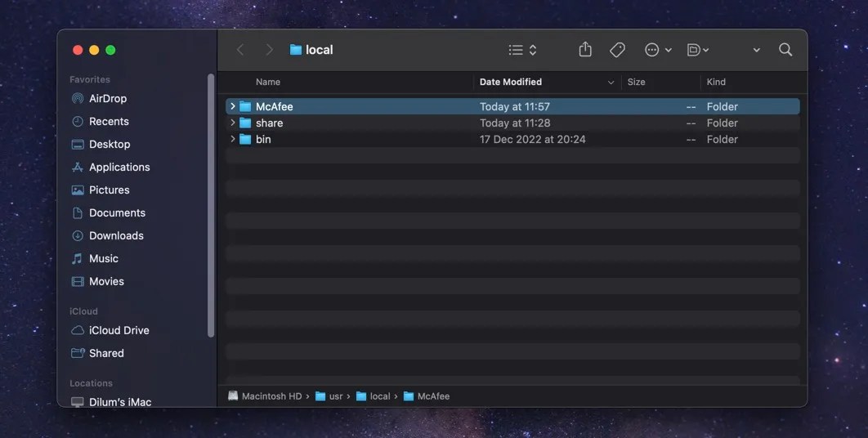868x438 pixels.
Task: Open Dilum's iMac in the sidebar
Action: (x=111, y=402)
